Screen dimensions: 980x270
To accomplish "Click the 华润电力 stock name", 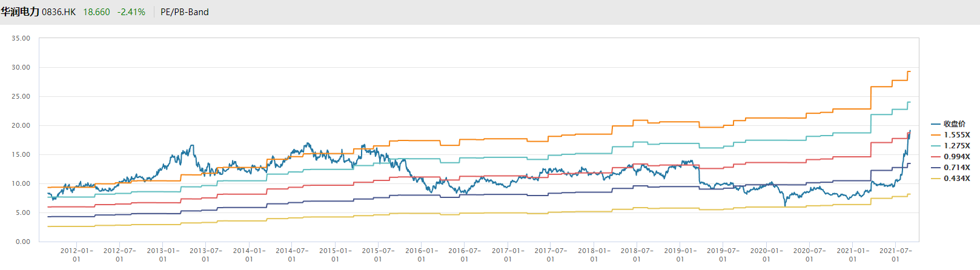I will click(20, 12).
